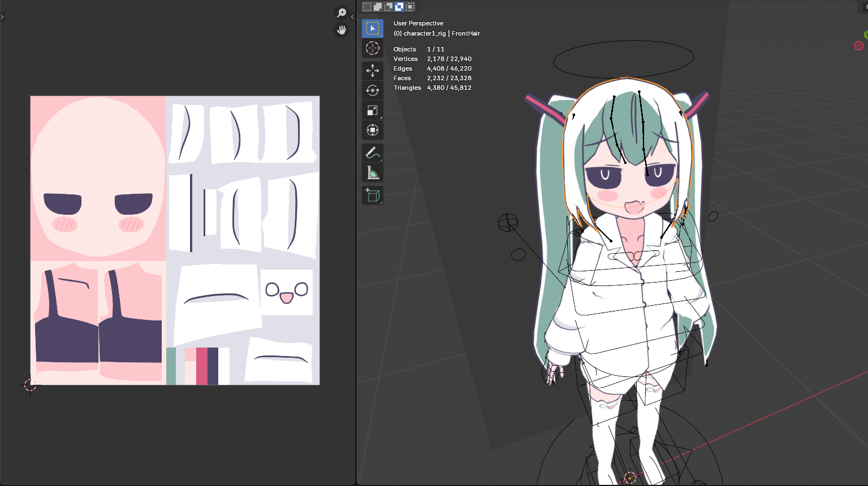Select the Measure tool

(373, 172)
